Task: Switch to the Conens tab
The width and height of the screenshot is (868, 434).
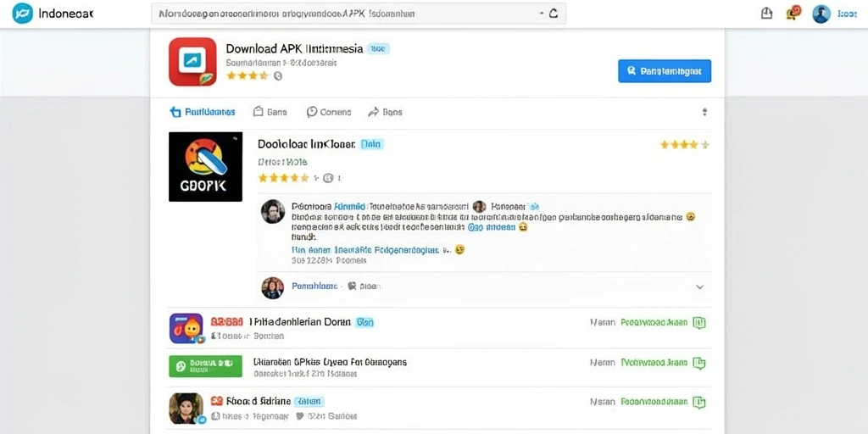Action: pyautogui.click(x=329, y=112)
